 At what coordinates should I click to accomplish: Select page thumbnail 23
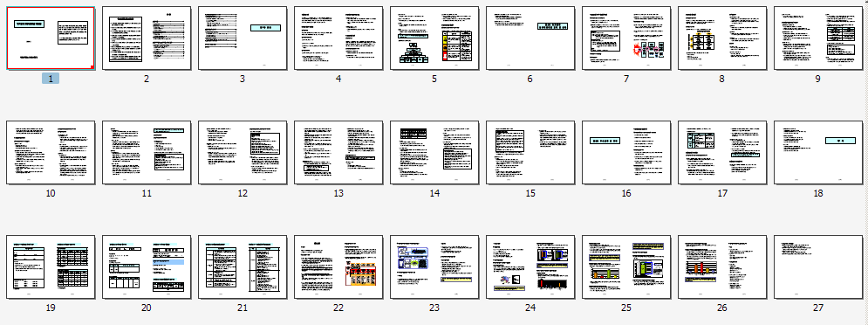[434, 266]
